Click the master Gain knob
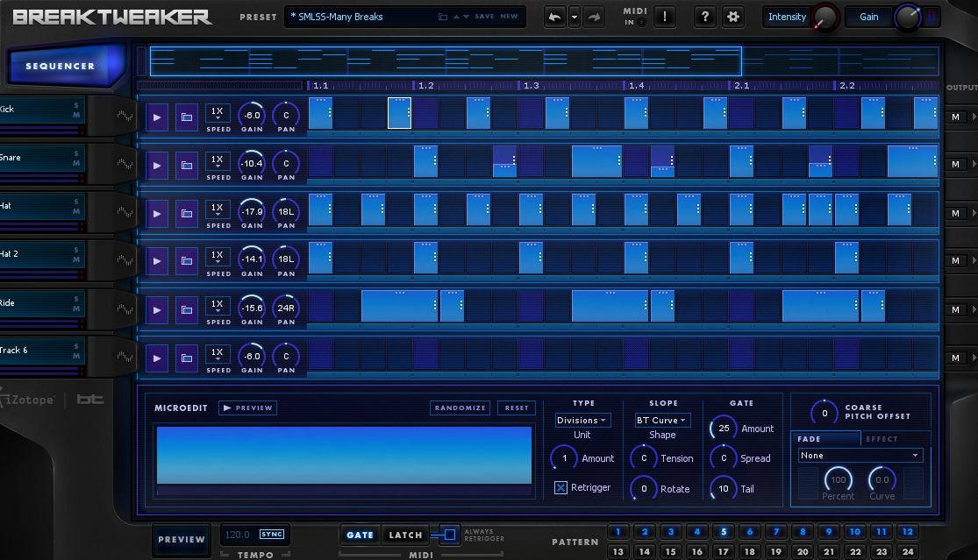The width and height of the screenshot is (978, 560). tap(908, 18)
